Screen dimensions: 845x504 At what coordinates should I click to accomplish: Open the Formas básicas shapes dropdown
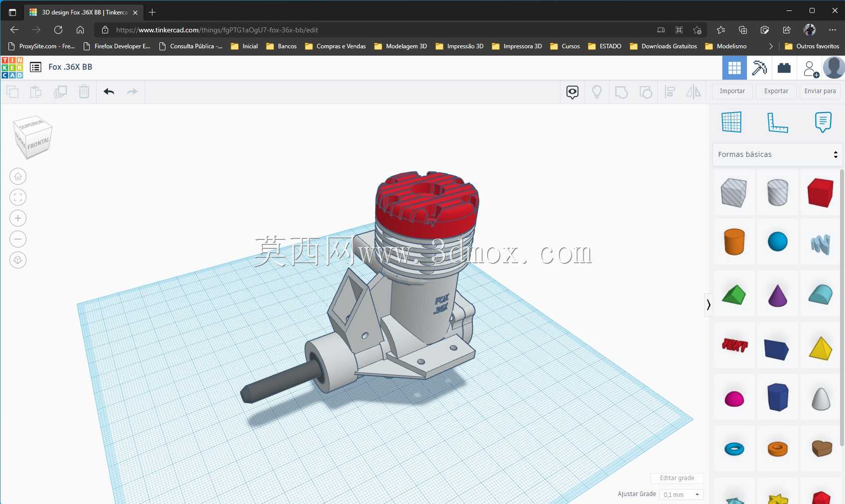pos(777,154)
